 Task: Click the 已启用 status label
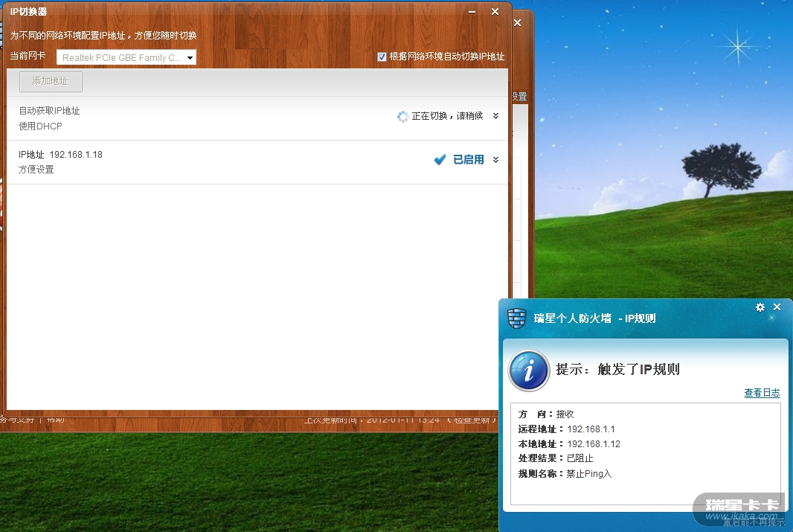click(x=469, y=160)
